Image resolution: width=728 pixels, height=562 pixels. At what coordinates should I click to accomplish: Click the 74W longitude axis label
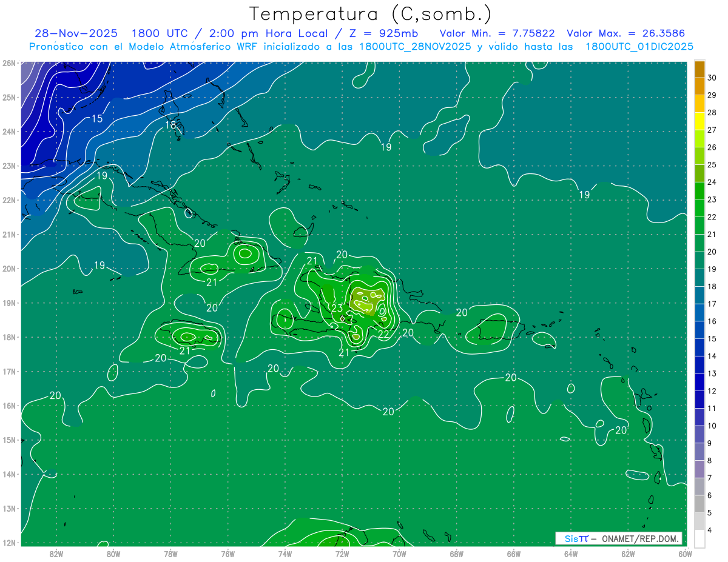coord(285,554)
